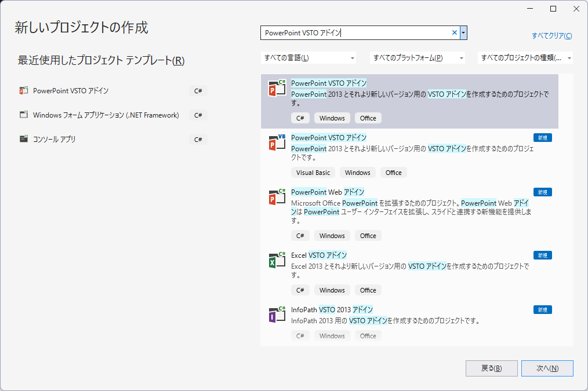The image size is (588, 391).
Task: Select the Excel VSTO アドイン title
Action: point(319,255)
